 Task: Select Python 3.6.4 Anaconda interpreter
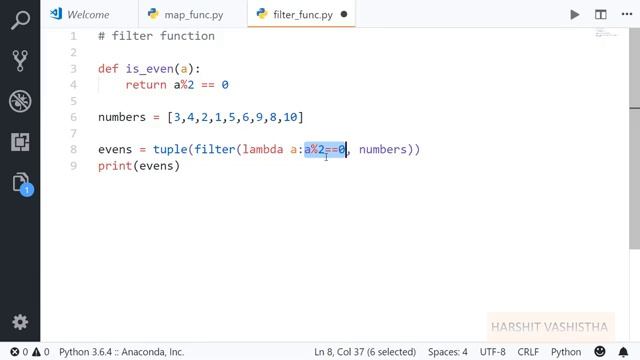tap(122, 352)
